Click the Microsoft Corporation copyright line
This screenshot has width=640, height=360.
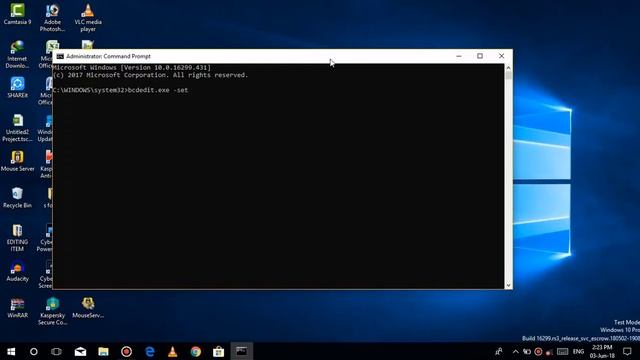[150, 75]
